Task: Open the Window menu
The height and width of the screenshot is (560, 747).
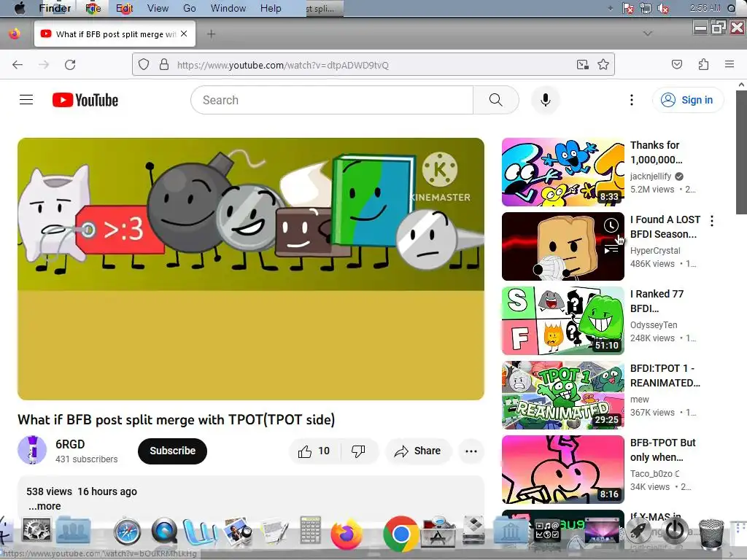Action: tap(228, 8)
